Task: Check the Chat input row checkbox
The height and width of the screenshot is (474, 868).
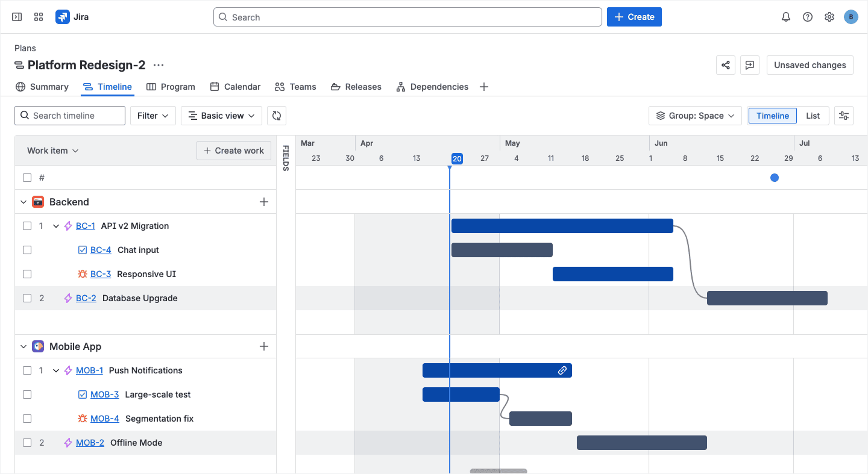Action: [x=27, y=250]
